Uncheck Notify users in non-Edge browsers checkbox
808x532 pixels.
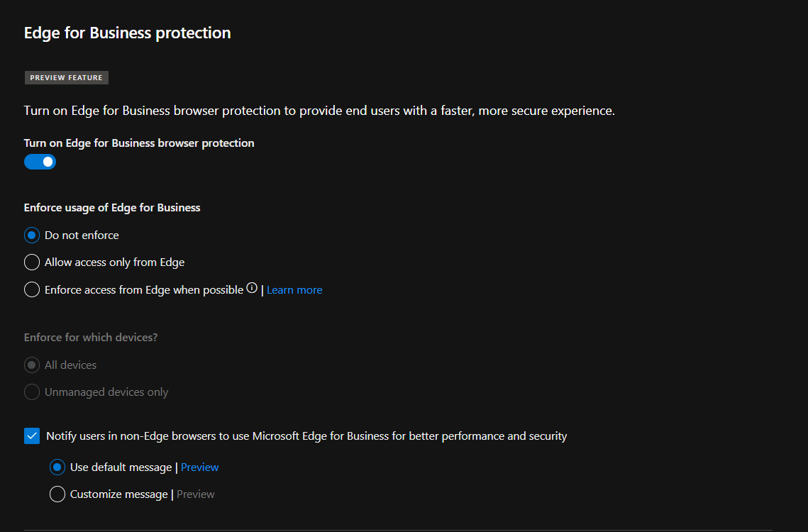point(32,436)
